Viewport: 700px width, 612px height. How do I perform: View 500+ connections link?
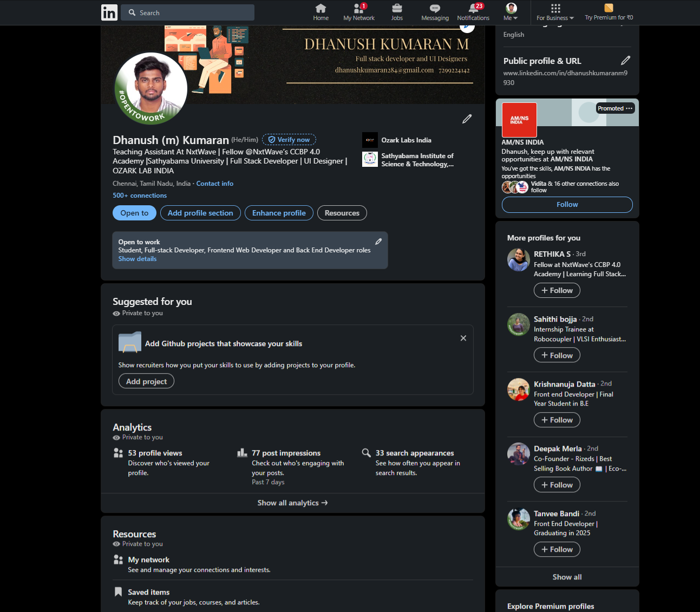pos(140,196)
